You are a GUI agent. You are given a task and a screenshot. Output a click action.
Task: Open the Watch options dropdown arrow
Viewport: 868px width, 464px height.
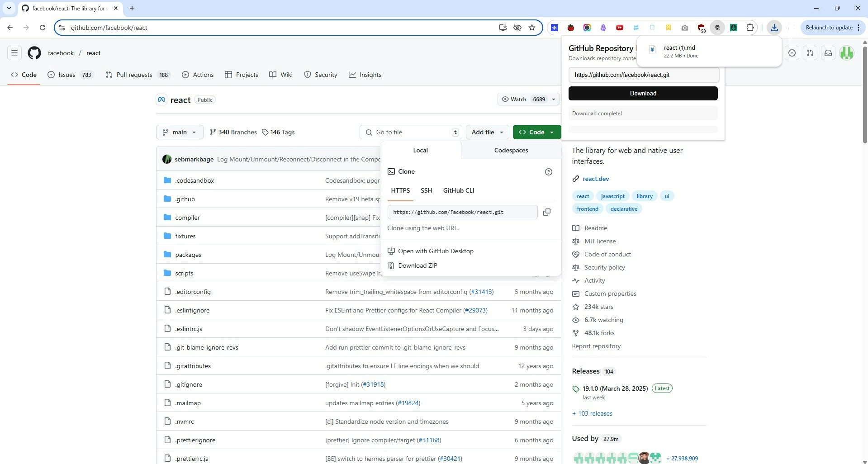click(x=554, y=99)
